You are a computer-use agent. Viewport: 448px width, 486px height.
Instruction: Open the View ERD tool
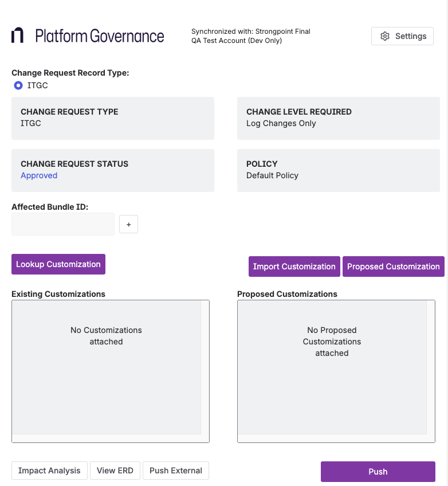(x=115, y=471)
